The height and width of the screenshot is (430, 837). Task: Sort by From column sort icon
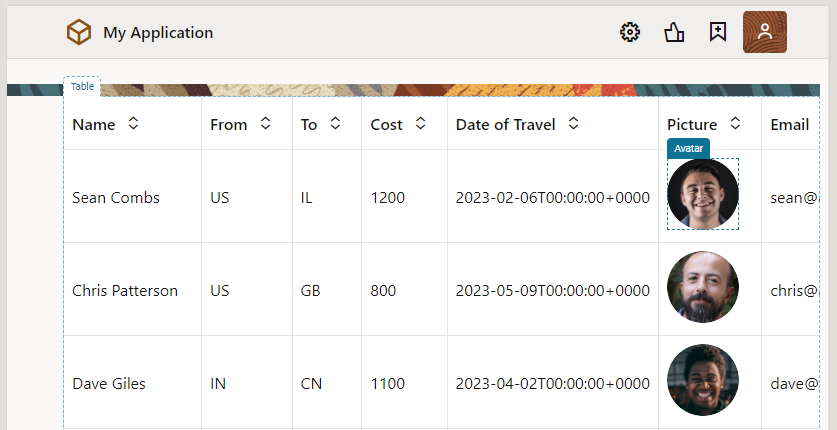point(265,124)
